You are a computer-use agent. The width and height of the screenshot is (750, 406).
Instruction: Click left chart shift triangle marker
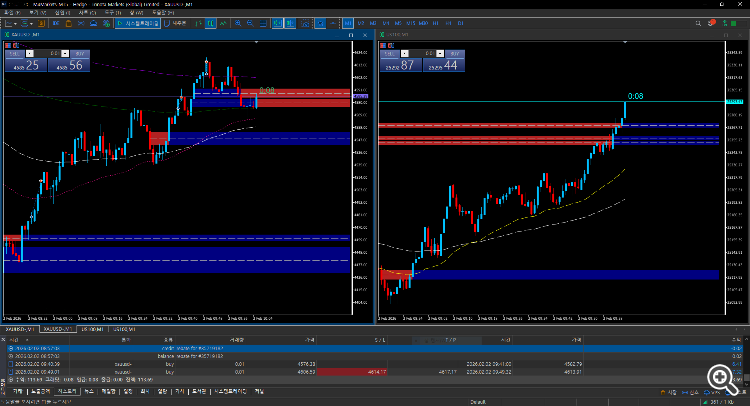point(256,42)
